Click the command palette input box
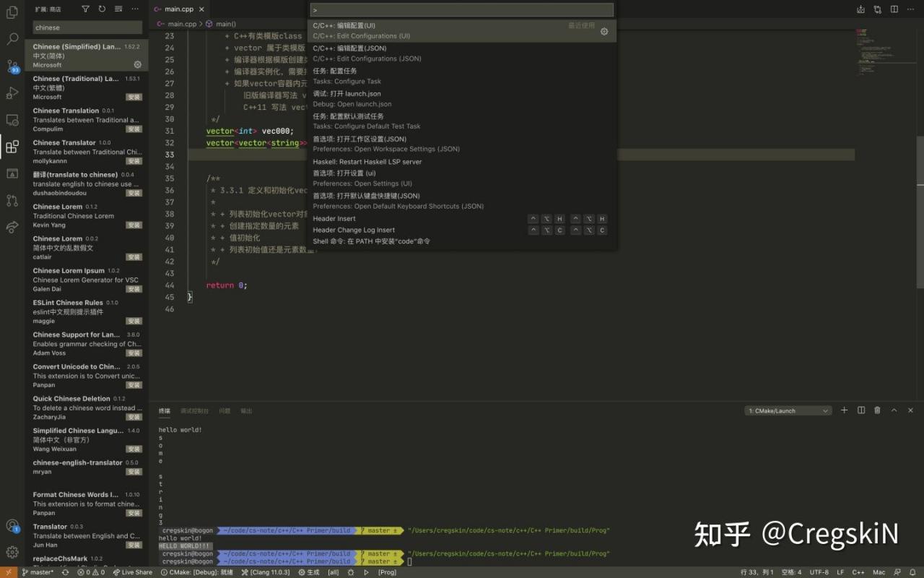924x578 pixels. 462,10
